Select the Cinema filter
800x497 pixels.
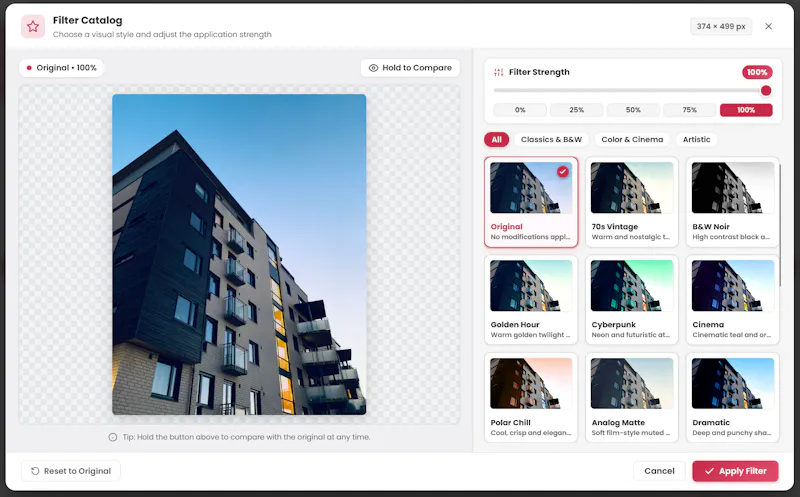click(x=733, y=300)
